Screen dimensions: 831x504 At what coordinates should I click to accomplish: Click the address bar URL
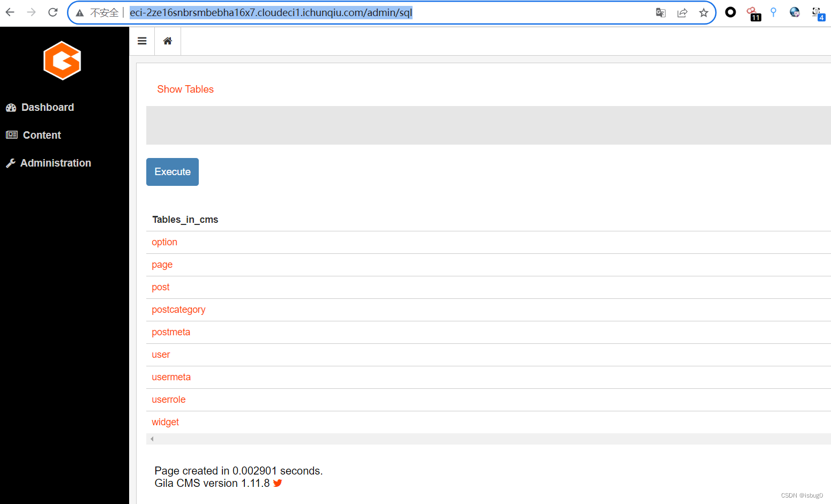click(x=271, y=12)
